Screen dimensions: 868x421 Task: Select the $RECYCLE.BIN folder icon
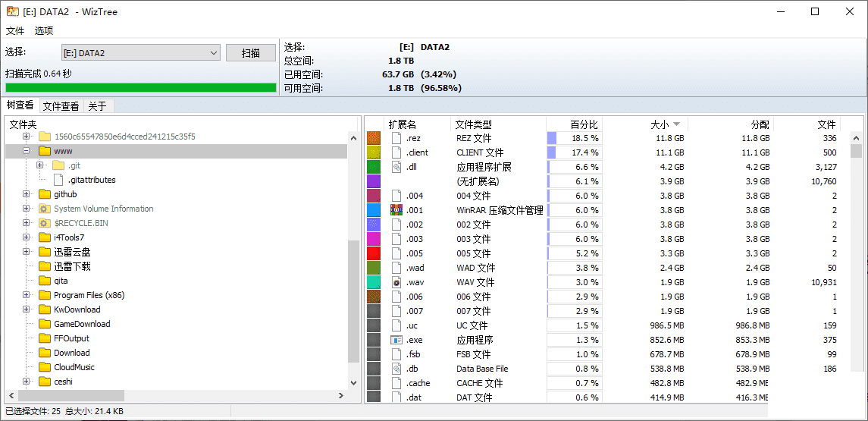(x=44, y=223)
